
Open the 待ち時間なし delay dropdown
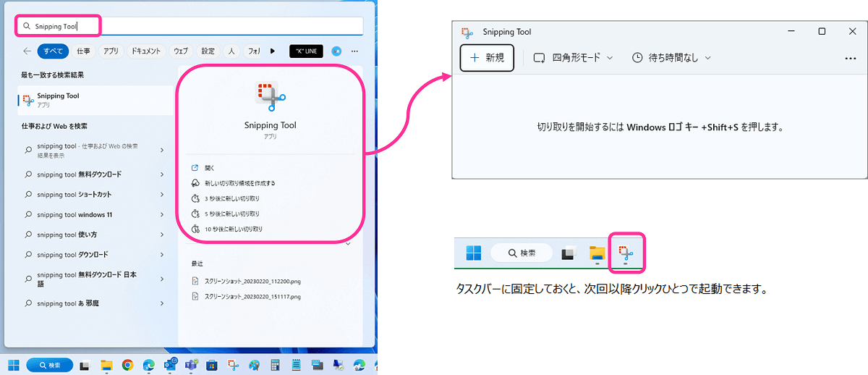[671, 58]
